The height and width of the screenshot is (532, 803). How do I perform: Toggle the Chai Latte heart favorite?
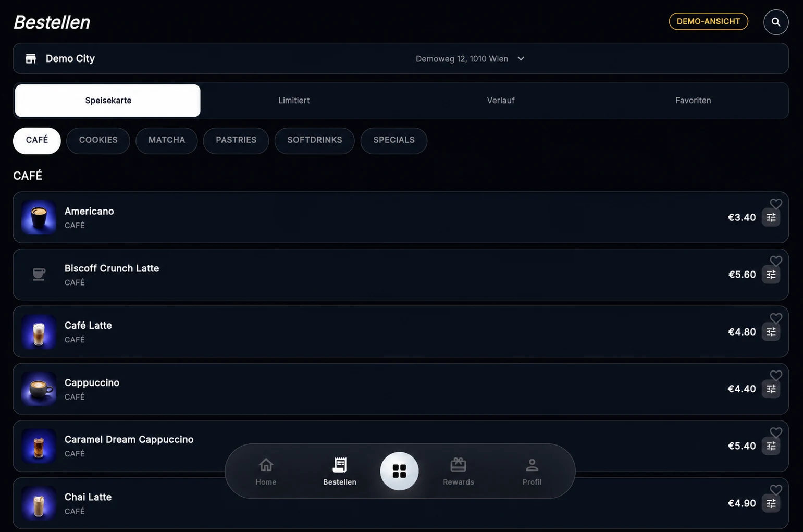click(776, 490)
